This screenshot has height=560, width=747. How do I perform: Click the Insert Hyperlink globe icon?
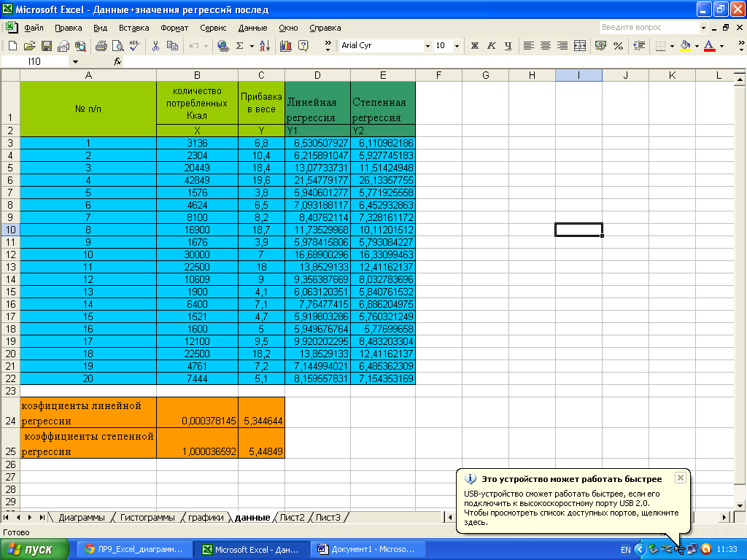pos(223,46)
